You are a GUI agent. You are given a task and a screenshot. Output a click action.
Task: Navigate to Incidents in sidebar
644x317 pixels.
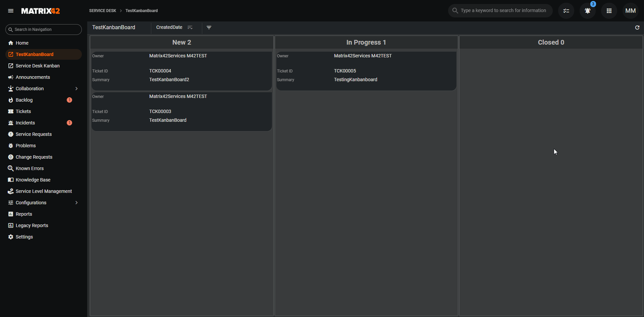click(x=25, y=123)
